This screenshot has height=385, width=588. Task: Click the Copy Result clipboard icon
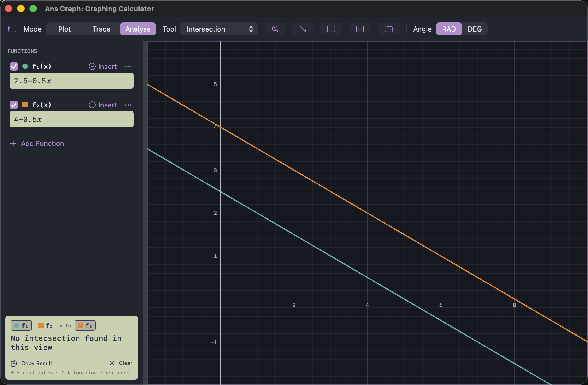point(14,363)
